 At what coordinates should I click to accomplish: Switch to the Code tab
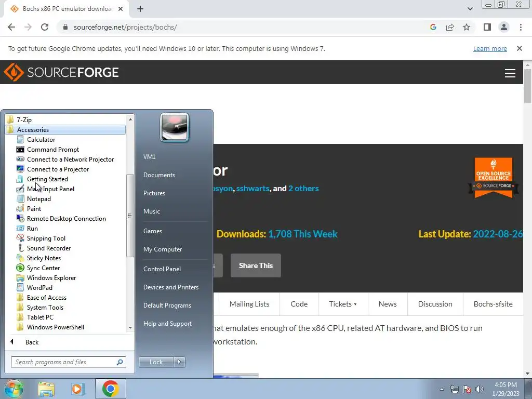coord(299,304)
